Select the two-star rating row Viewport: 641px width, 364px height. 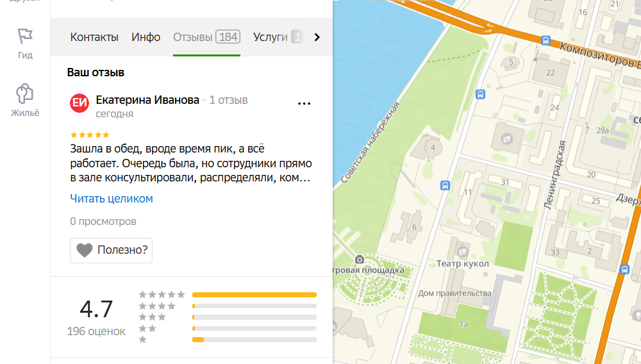[x=228, y=329]
